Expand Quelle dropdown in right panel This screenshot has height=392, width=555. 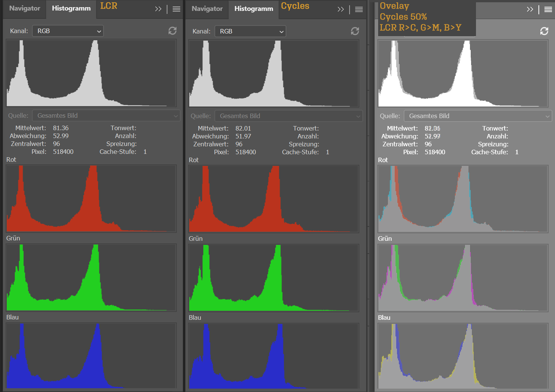click(477, 116)
